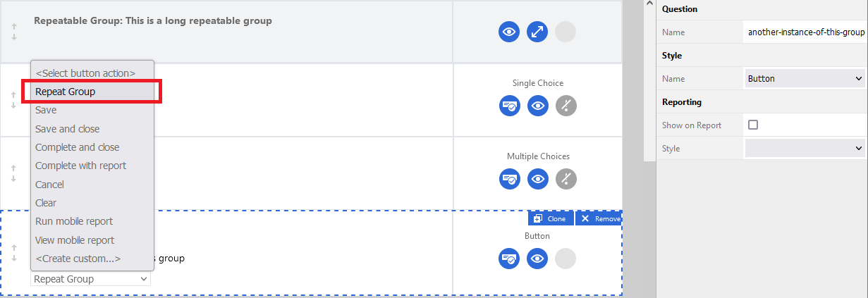
Task: Click reorder arrows on Repeatable Group row
Action: pos(14,32)
